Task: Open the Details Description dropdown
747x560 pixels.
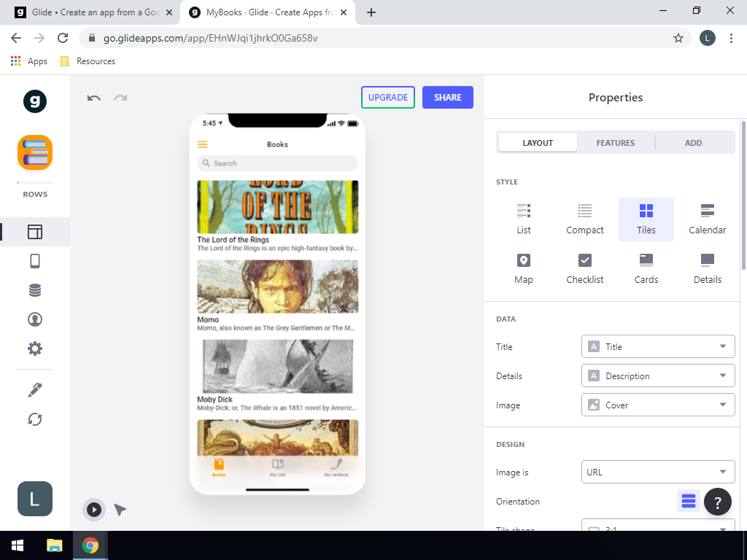Action: click(x=658, y=376)
